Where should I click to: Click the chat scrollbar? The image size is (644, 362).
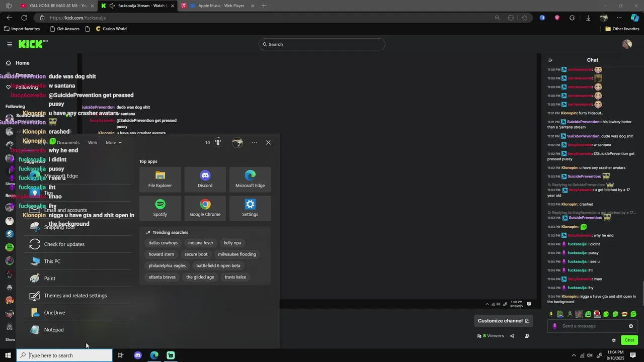[642, 294]
